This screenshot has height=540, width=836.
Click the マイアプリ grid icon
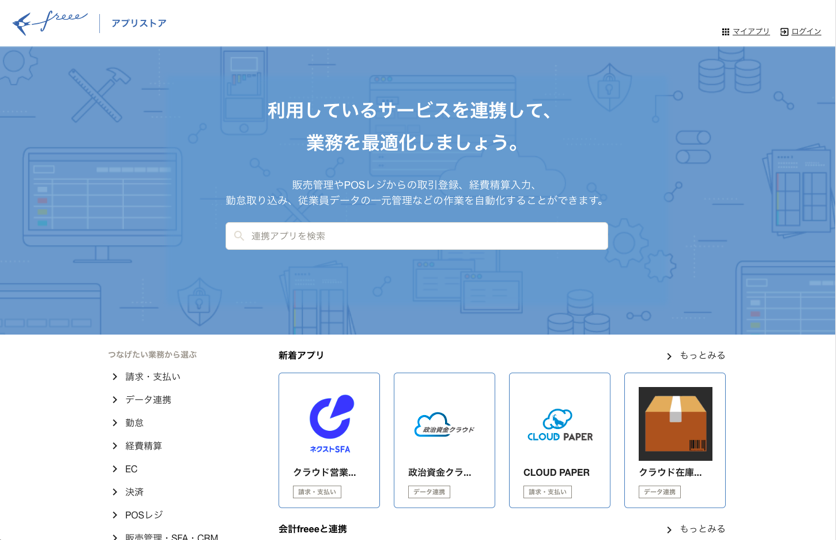(x=725, y=32)
